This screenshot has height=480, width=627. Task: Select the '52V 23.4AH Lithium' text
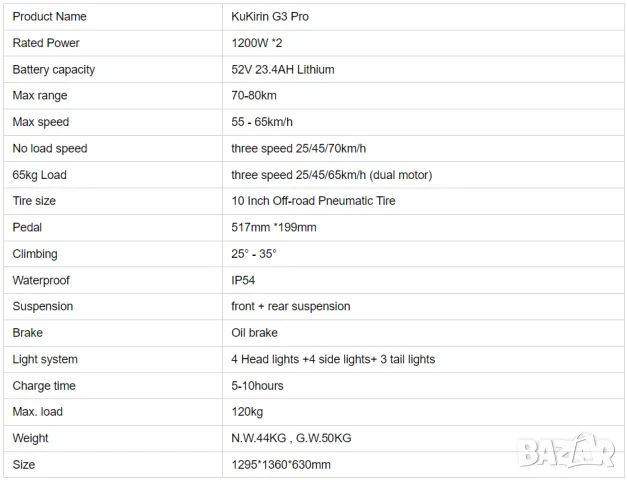[x=282, y=70]
